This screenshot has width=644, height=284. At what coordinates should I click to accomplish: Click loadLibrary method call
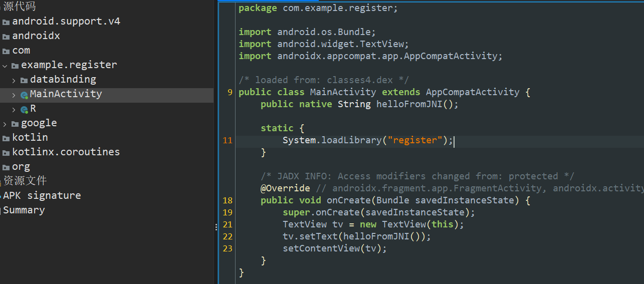tap(351, 140)
